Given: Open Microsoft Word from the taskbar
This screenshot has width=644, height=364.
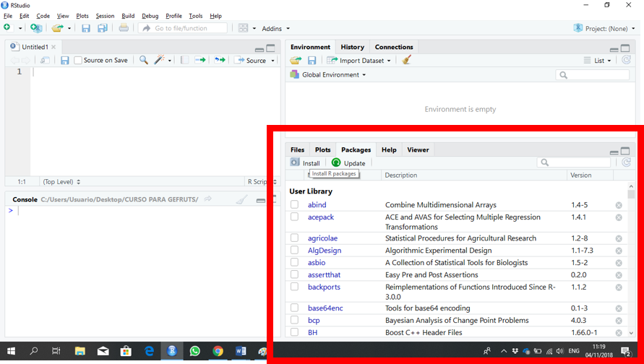Looking at the screenshot, I should pyautogui.click(x=241, y=351).
